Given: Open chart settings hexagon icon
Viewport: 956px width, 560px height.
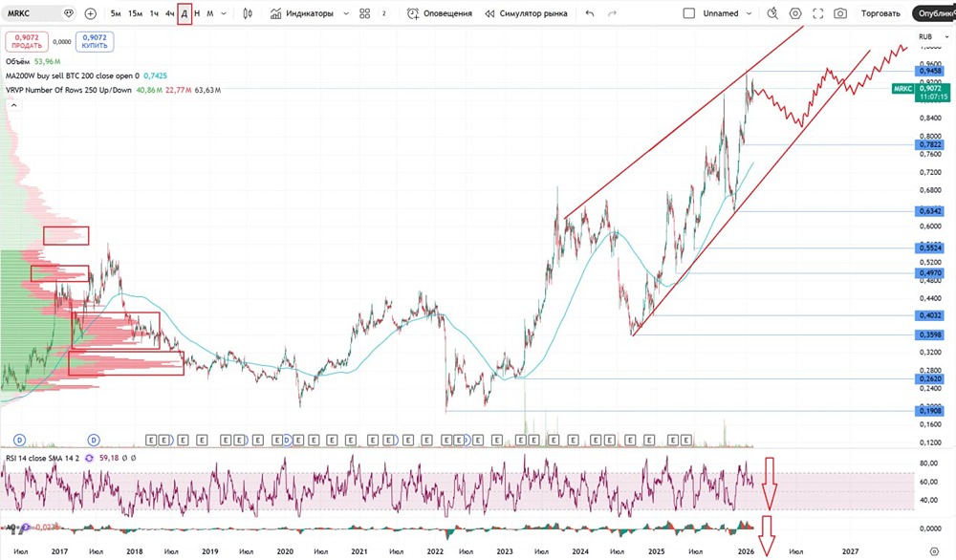Looking at the screenshot, I should click(x=795, y=13).
